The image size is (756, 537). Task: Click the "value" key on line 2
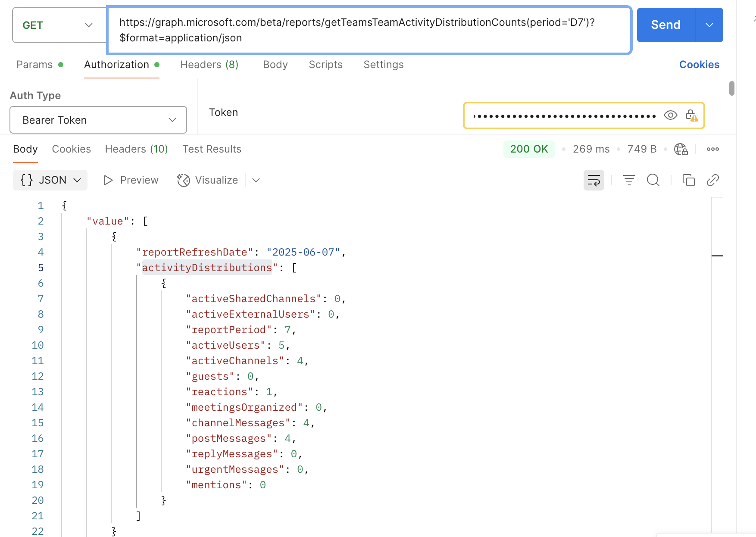click(108, 221)
